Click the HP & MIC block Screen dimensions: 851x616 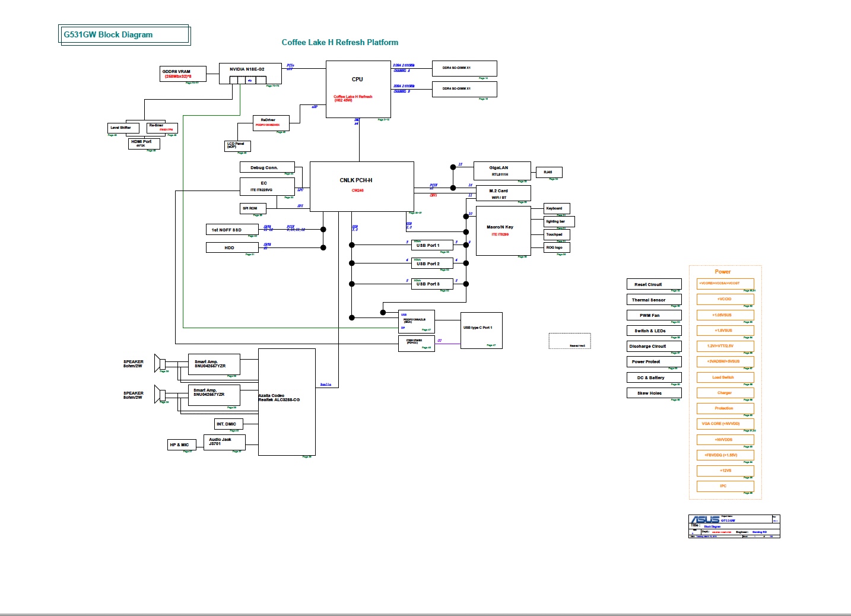point(182,444)
